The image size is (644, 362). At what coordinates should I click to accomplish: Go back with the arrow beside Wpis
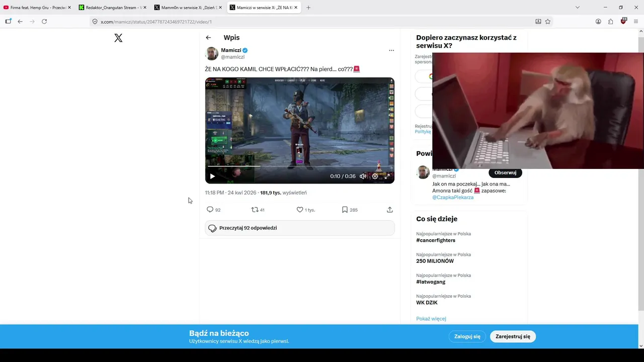click(208, 38)
